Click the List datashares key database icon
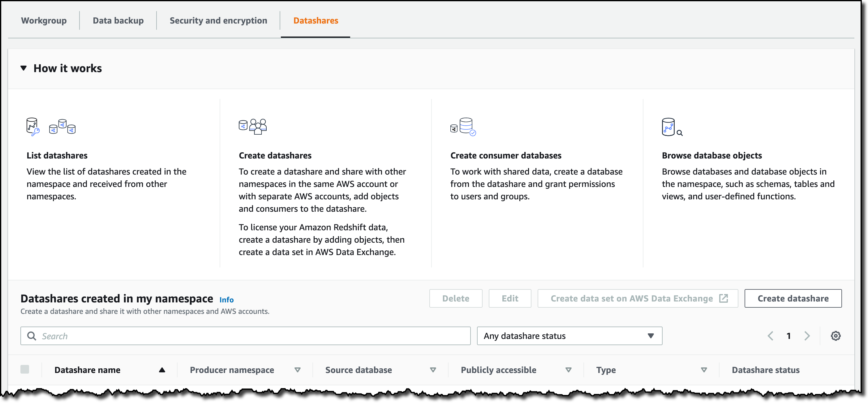Viewport: 868px width, 403px height. pyautogui.click(x=33, y=127)
